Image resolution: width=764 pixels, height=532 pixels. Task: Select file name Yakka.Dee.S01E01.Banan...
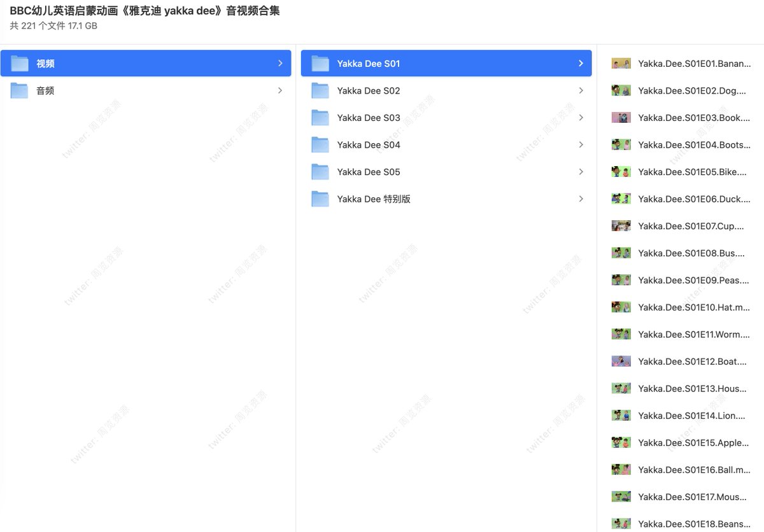[694, 64]
